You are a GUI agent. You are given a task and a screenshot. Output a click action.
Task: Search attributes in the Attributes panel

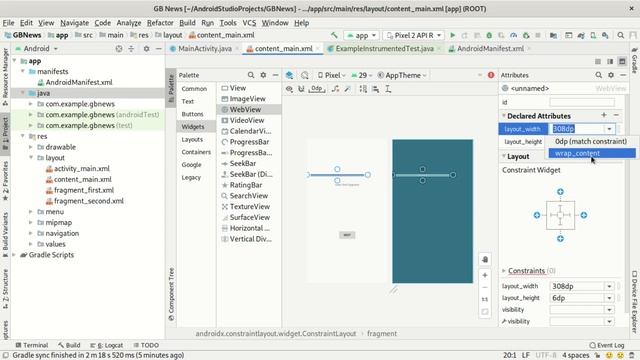pyautogui.click(x=599, y=75)
